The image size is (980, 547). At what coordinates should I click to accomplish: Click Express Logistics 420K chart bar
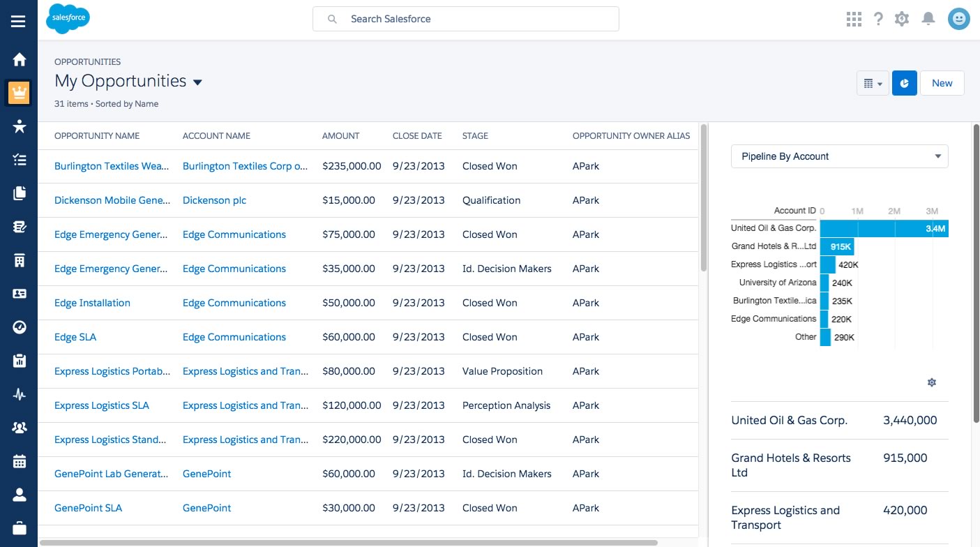pyautogui.click(x=828, y=264)
